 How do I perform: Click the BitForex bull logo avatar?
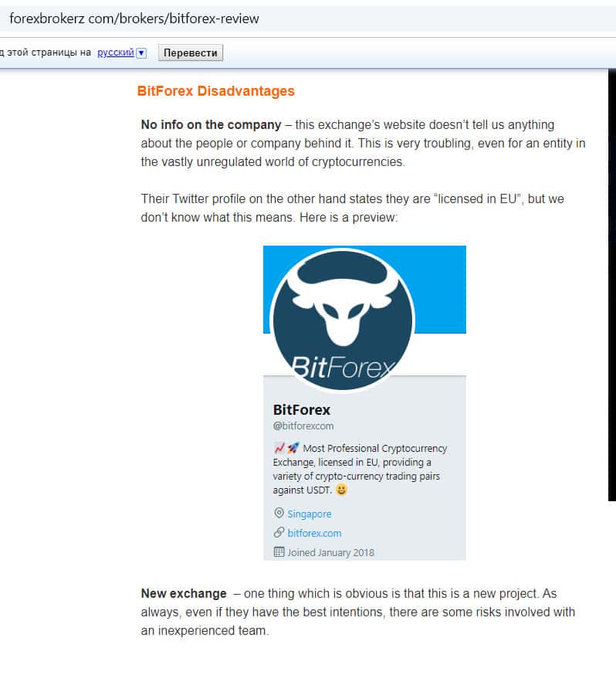[343, 321]
